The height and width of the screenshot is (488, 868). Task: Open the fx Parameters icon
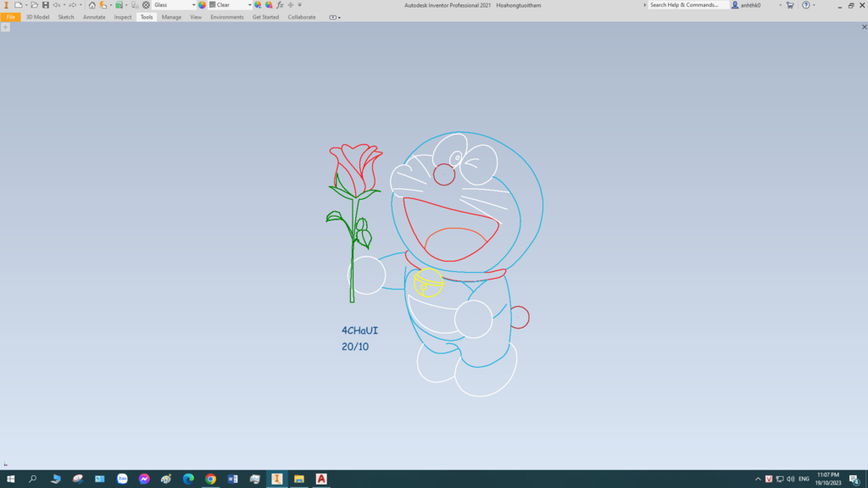280,5
